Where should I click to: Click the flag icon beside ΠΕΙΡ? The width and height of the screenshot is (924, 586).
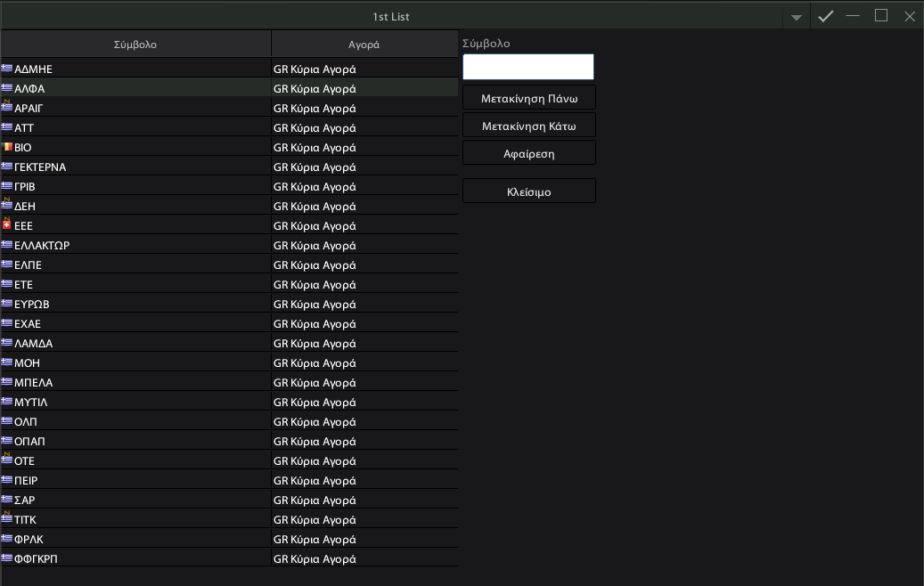pos(7,479)
